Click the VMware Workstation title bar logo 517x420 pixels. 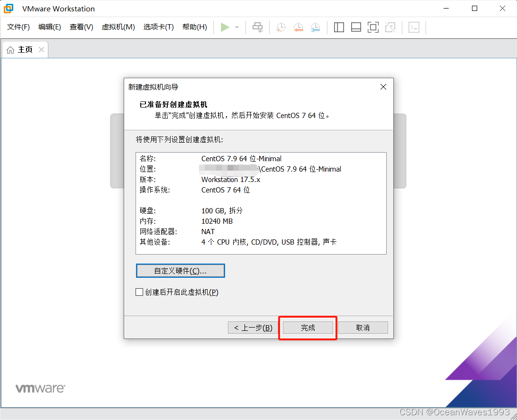[9, 9]
